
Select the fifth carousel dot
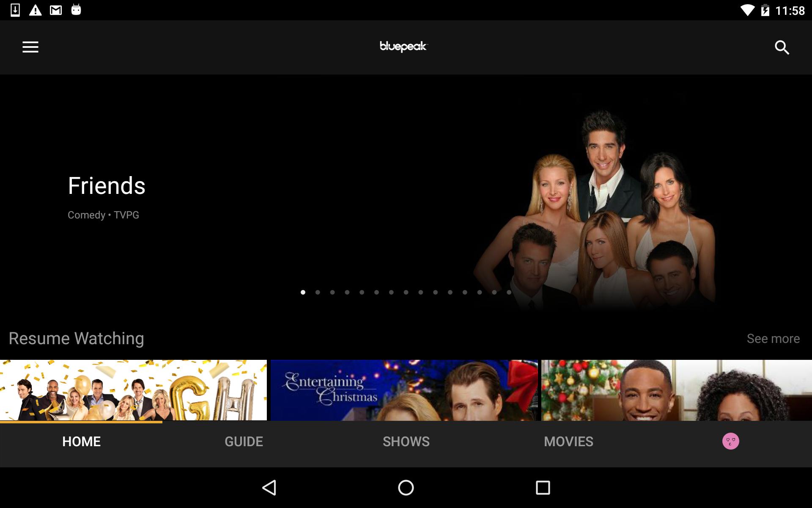362,292
